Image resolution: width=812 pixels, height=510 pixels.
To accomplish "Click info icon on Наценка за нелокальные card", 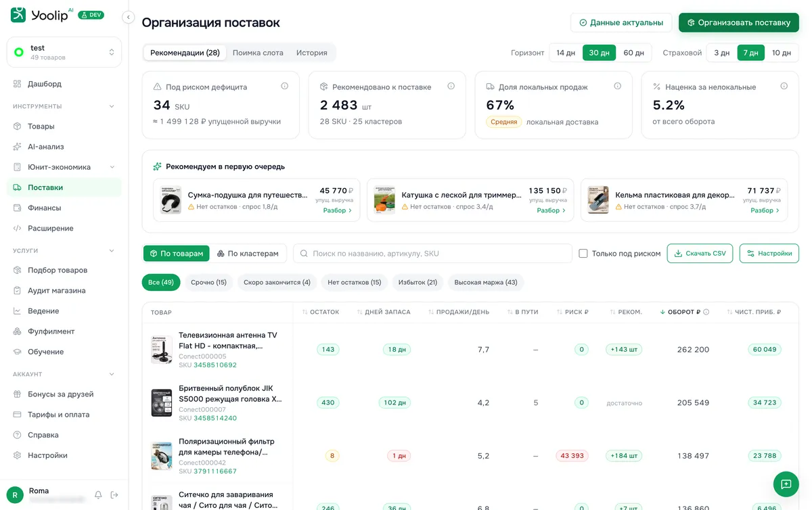I will pos(784,87).
